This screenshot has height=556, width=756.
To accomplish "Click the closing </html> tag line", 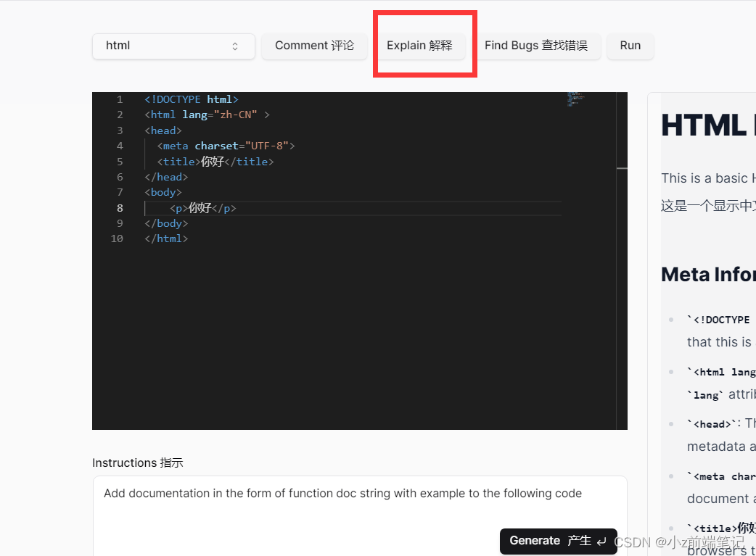I will tap(166, 238).
